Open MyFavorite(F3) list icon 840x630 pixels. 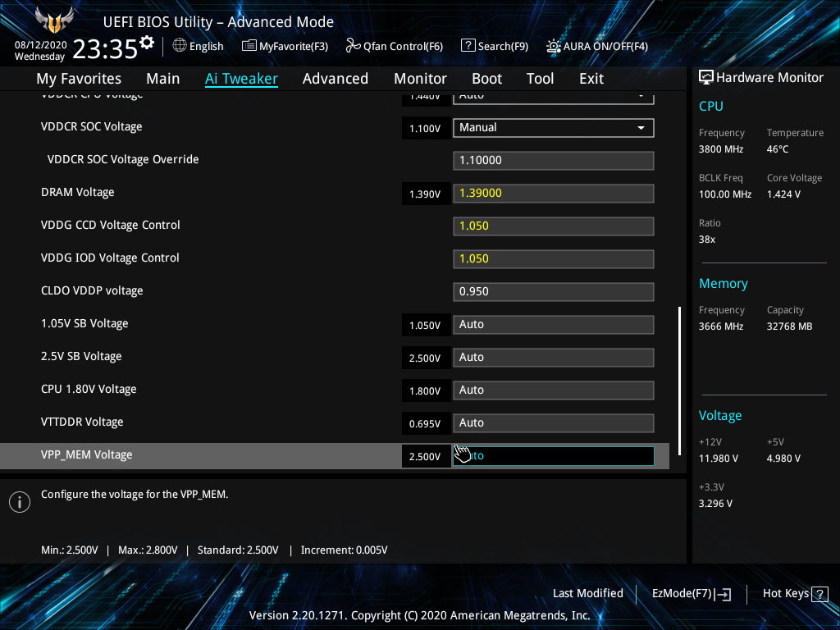[x=249, y=46]
